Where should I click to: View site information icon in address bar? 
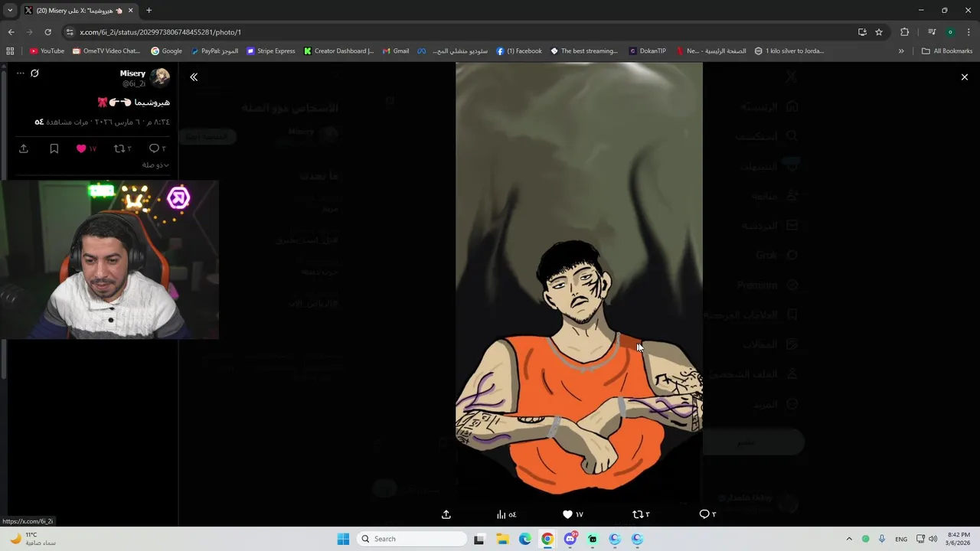point(70,32)
